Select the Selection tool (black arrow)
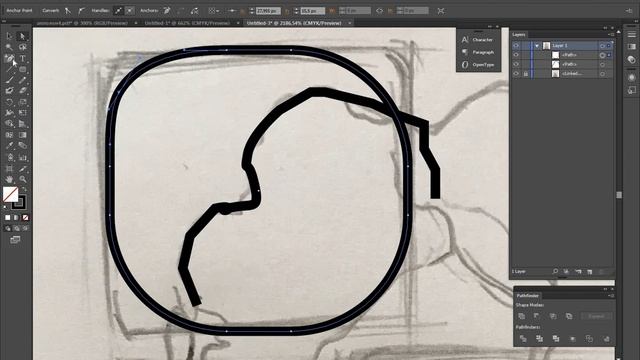 click(9, 36)
